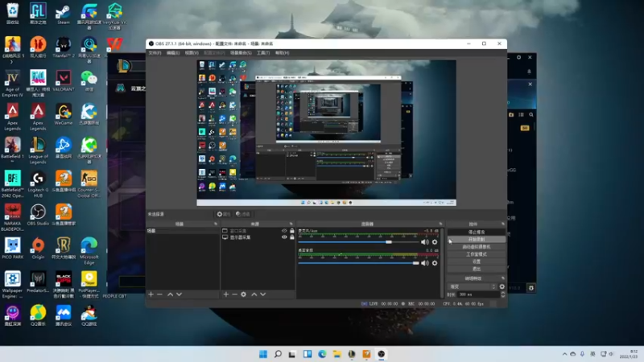Click Start Virtual Camera button

click(477, 247)
